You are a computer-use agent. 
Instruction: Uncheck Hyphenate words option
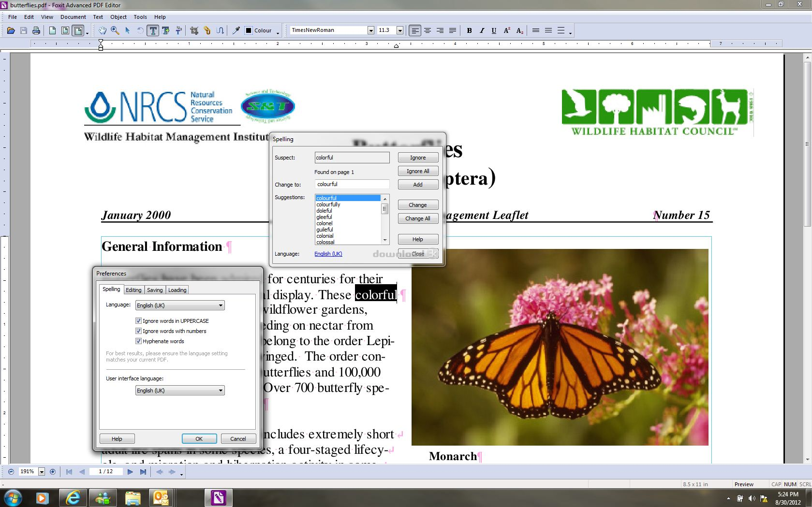coord(138,341)
